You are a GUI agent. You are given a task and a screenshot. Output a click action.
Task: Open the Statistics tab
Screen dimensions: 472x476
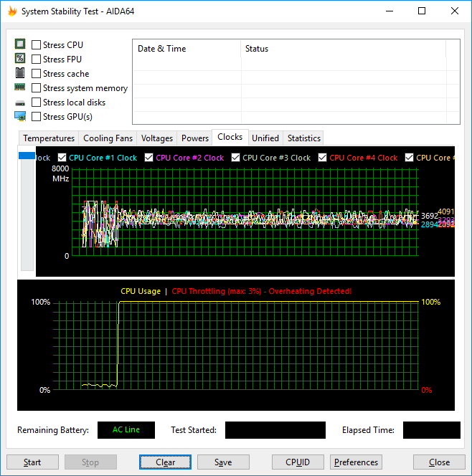[x=303, y=138]
